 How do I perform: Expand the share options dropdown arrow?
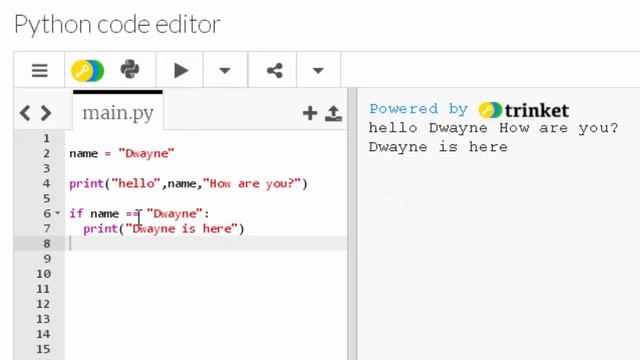coord(318,70)
